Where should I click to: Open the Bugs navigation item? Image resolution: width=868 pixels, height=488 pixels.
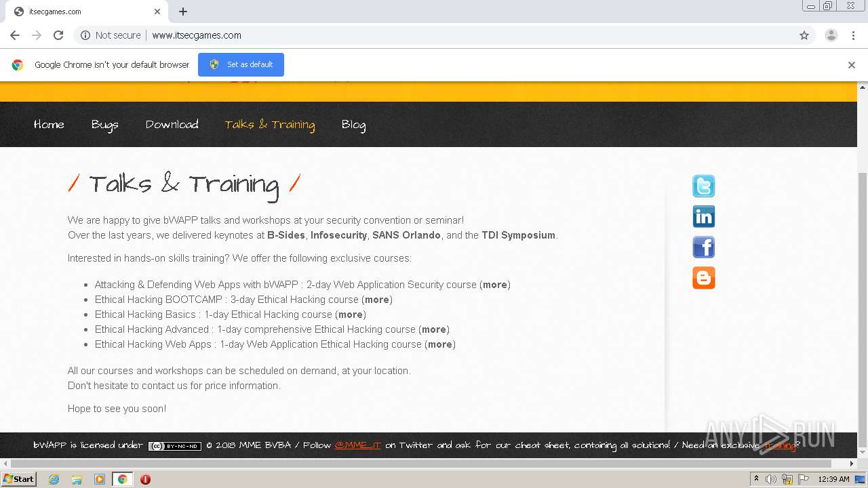click(104, 125)
